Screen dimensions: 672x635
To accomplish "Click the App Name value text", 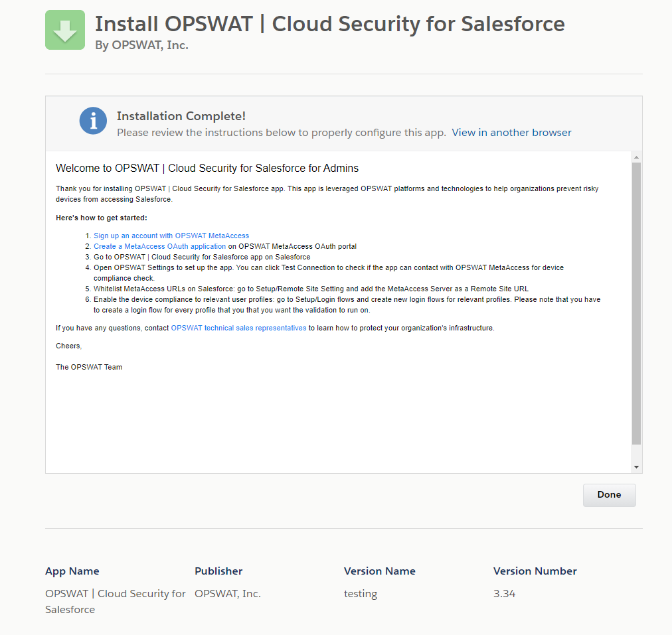I will pyautogui.click(x=116, y=602).
